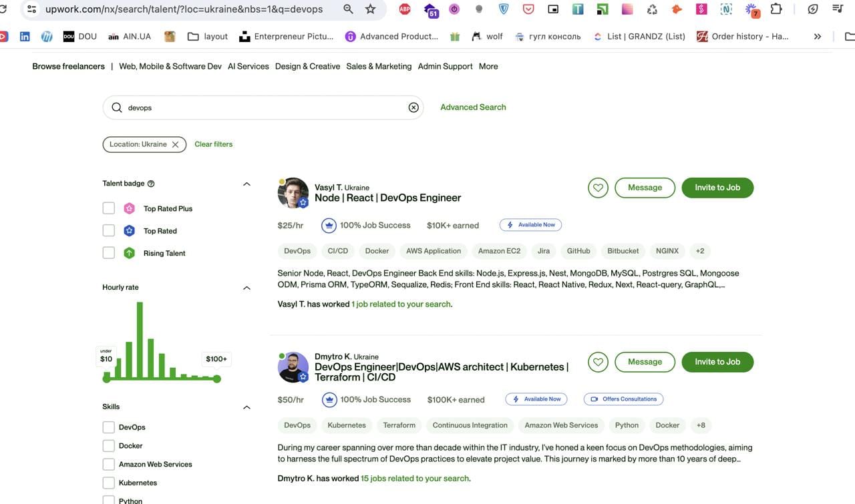
Task: Grab the under $10 hourly rate slider handle
Action: 106,379
